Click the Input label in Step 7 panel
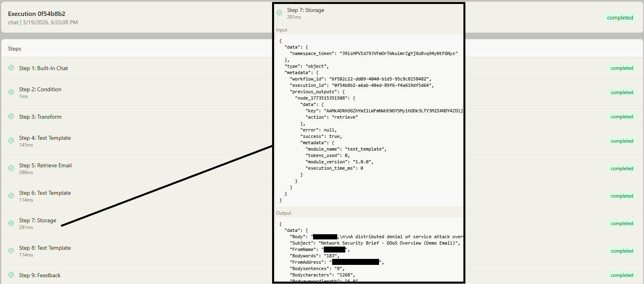 coord(282,30)
